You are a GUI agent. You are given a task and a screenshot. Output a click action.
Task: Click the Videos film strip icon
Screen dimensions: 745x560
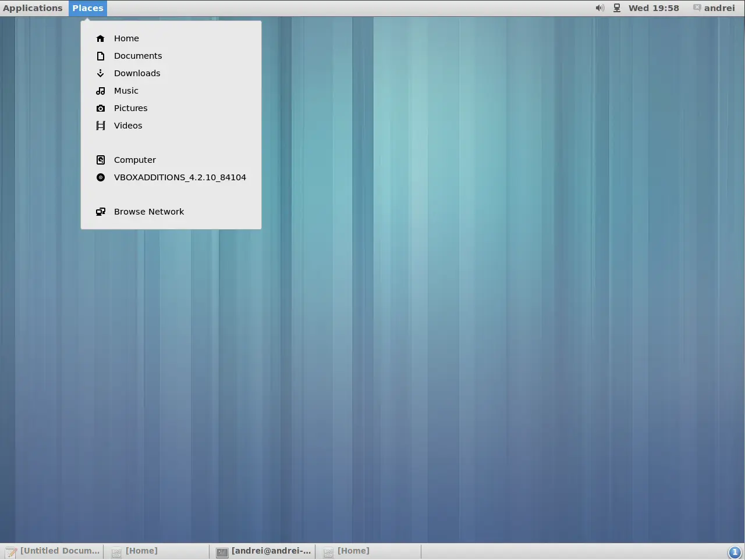pyautogui.click(x=101, y=126)
